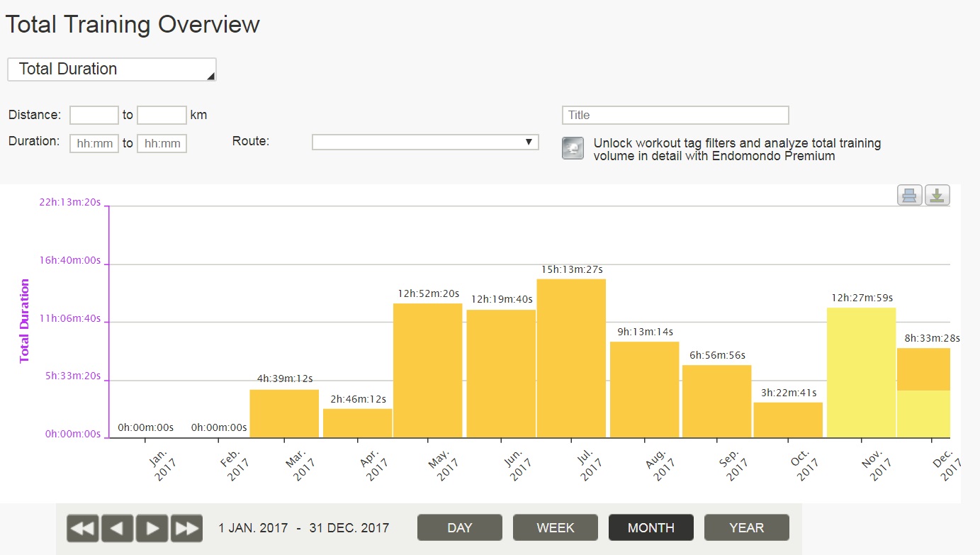
Task: Click the Unlock workout tag filters text
Action: 737,150
